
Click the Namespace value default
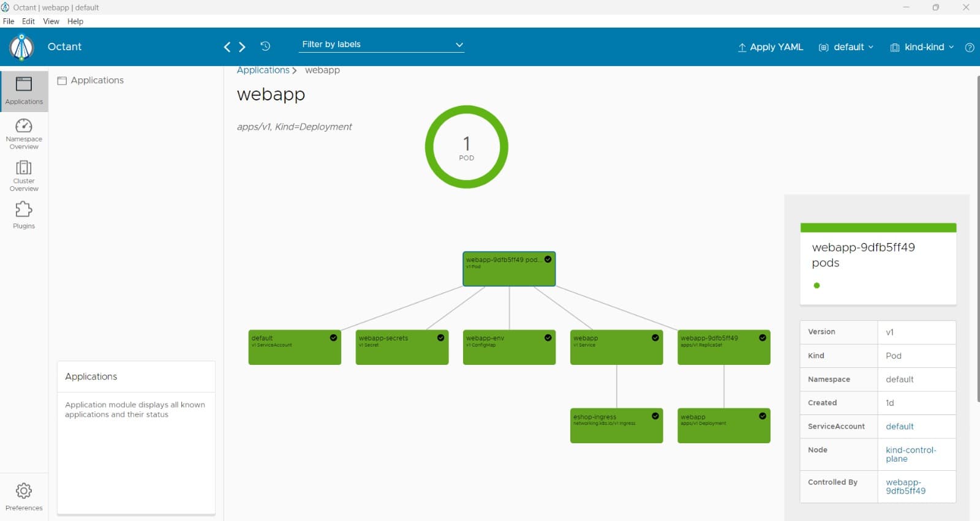pos(899,380)
